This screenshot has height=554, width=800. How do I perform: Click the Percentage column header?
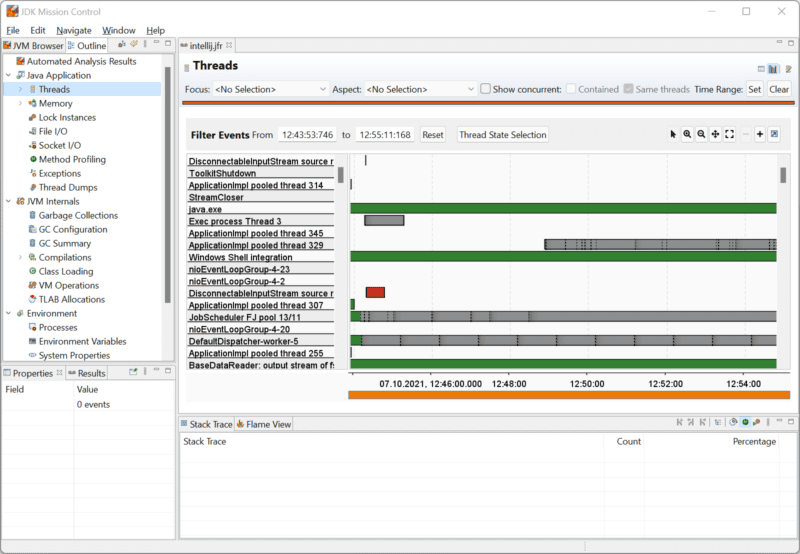point(754,441)
